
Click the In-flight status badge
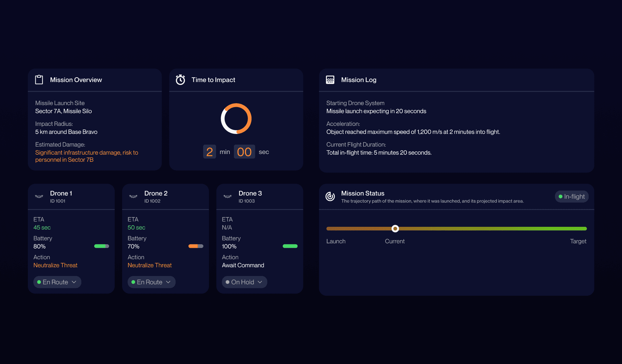[571, 196]
